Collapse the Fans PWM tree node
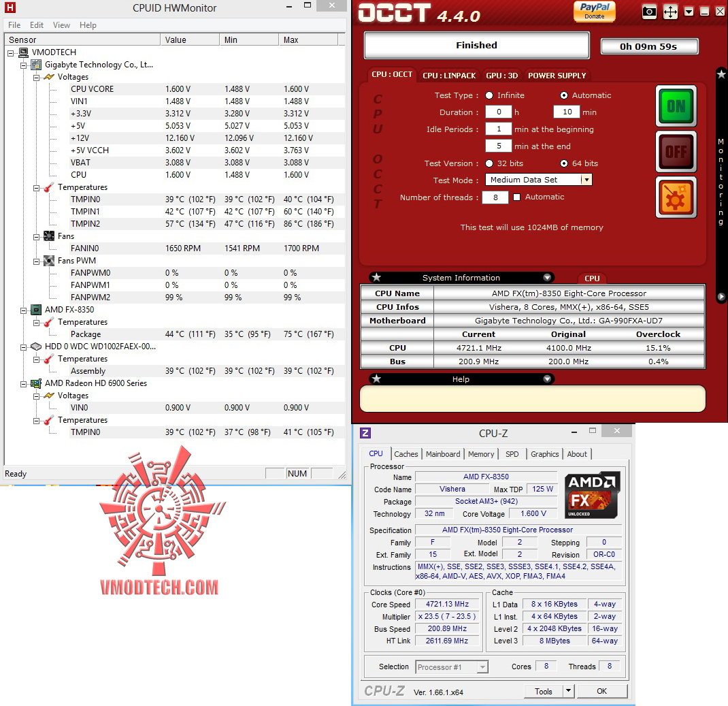 click(36, 261)
